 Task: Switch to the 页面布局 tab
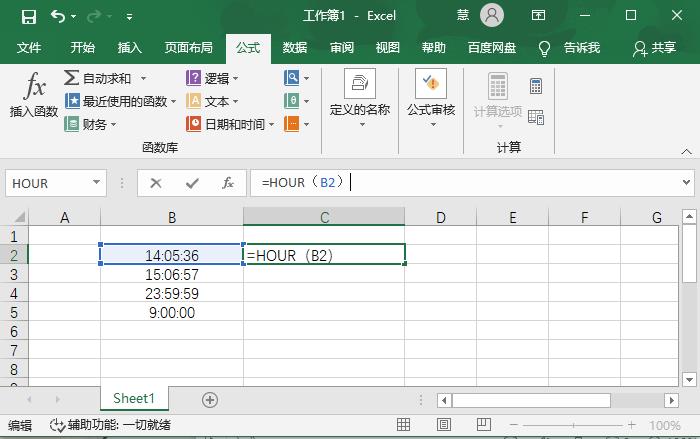(x=188, y=47)
